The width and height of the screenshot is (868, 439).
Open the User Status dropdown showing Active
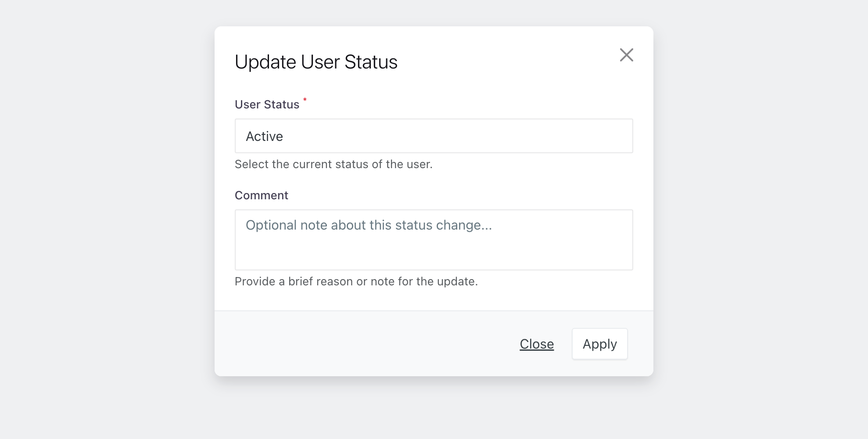click(x=434, y=136)
